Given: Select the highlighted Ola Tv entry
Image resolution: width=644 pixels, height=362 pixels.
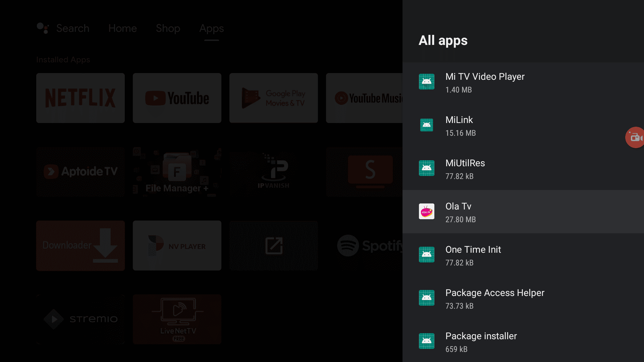Looking at the screenshot, I should coord(523,212).
